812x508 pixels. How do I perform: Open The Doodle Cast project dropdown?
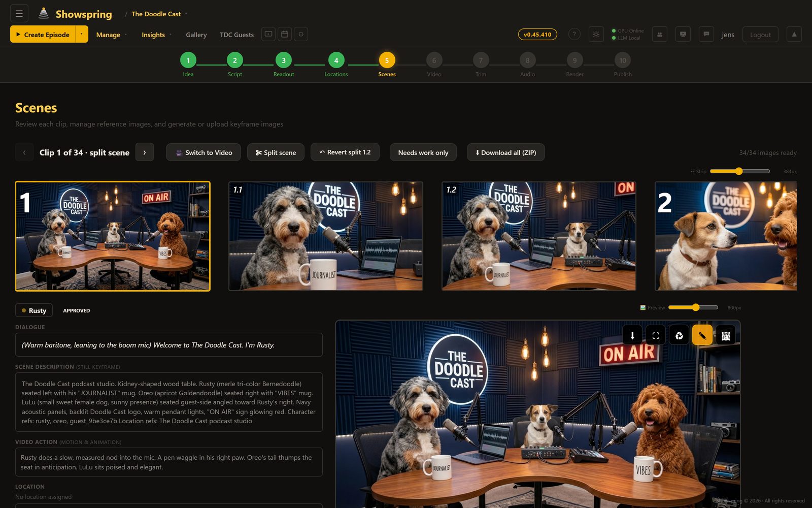pyautogui.click(x=159, y=14)
